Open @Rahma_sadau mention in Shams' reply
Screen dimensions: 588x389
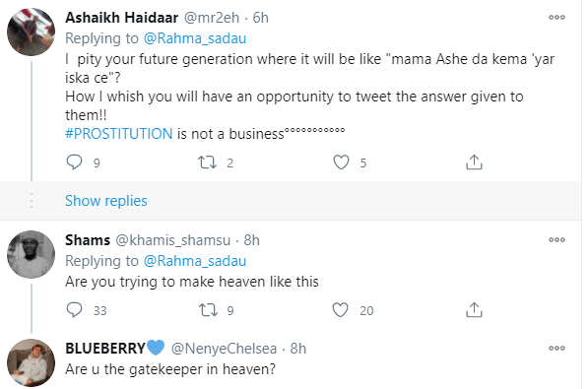pos(195,261)
